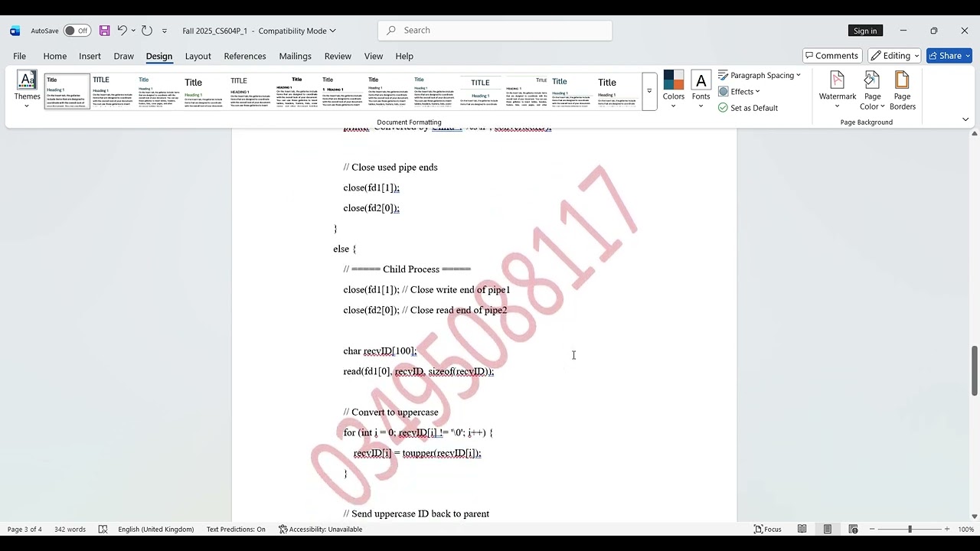Click Set as Default
Viewport: 980px width, 551px height.
click(748, 108)
